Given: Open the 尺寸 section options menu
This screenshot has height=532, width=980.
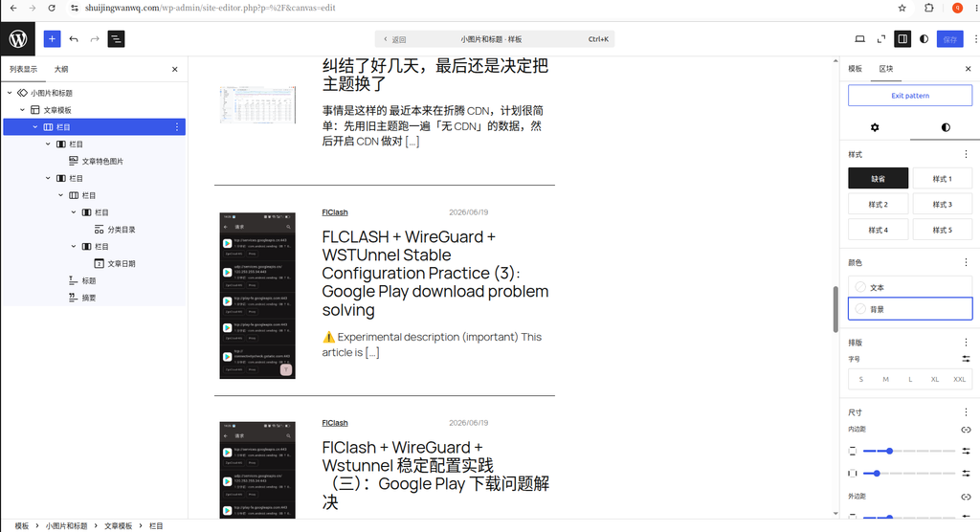Looking at the screenshot, I should coord(966,412).
